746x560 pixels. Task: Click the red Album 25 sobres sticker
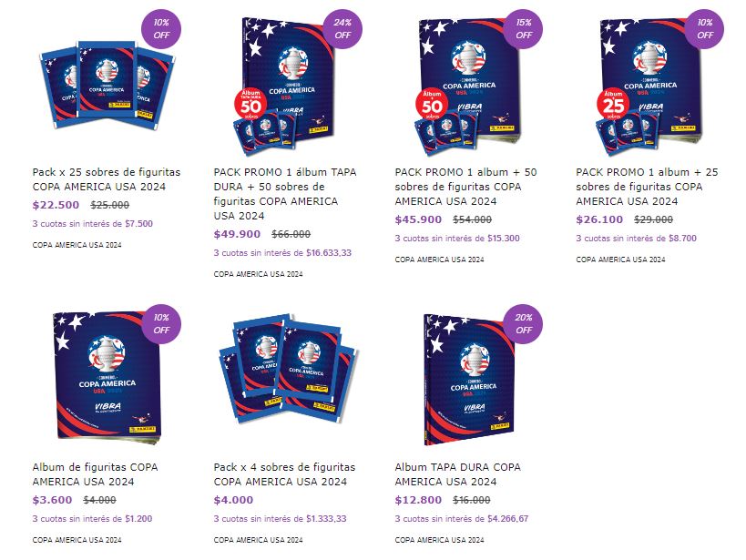613,104
